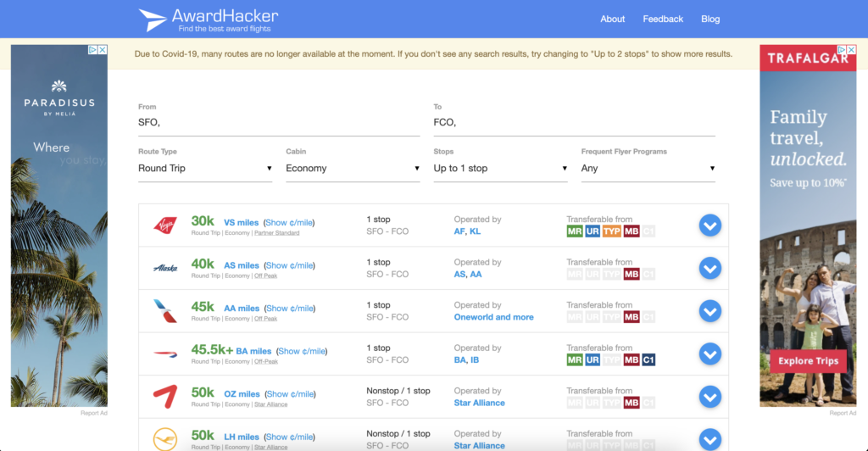
Task: Click the Lufthansa crane logo
Action: click(165, 439)
